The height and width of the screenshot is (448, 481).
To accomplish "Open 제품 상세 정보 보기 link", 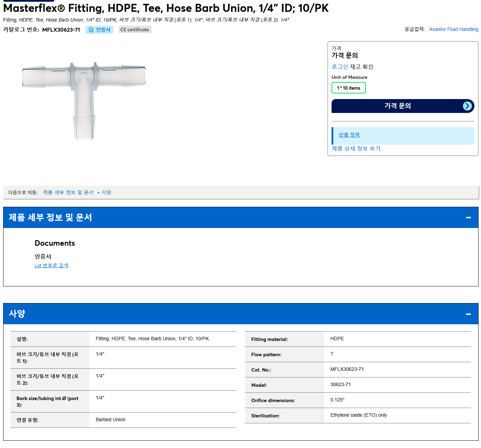I will (356, 148).
